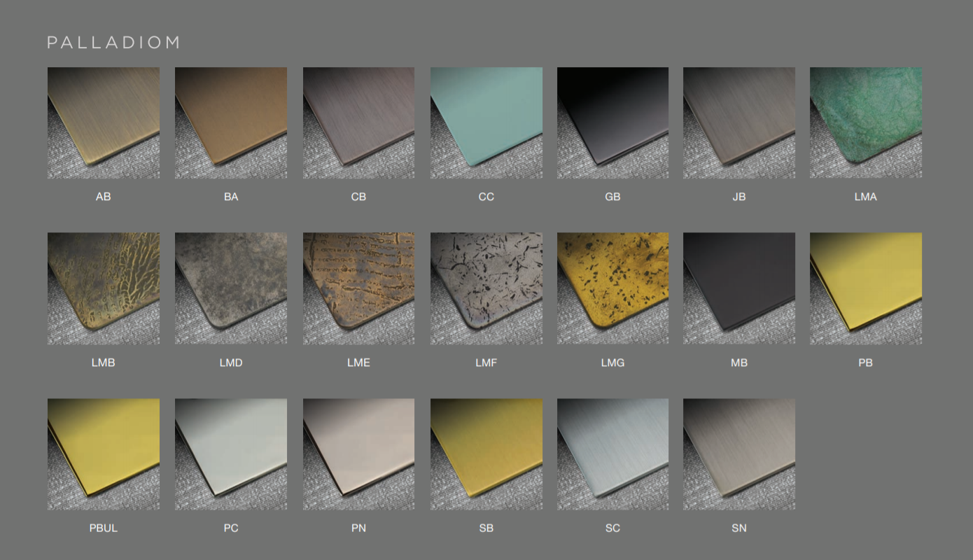Click the CC label text
The width and height of the screenshot is (973, 560).
pyautogui.click(x=486, y=197)
